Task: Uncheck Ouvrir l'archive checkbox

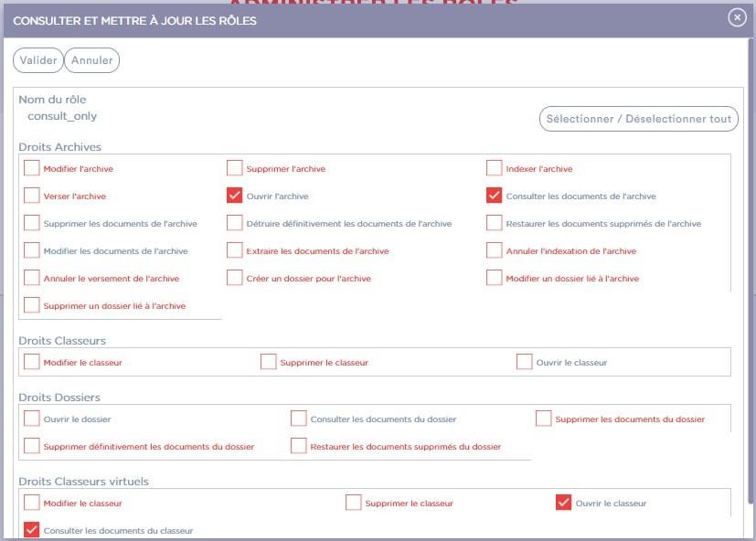Action: [235, 196]
